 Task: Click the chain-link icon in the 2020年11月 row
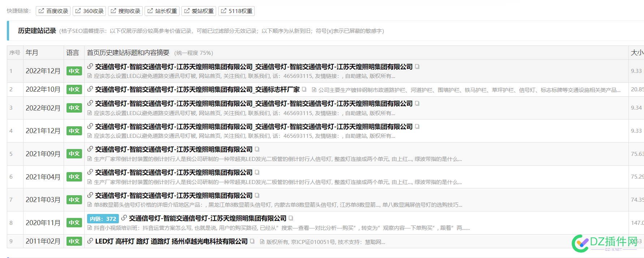coord(124,218)
